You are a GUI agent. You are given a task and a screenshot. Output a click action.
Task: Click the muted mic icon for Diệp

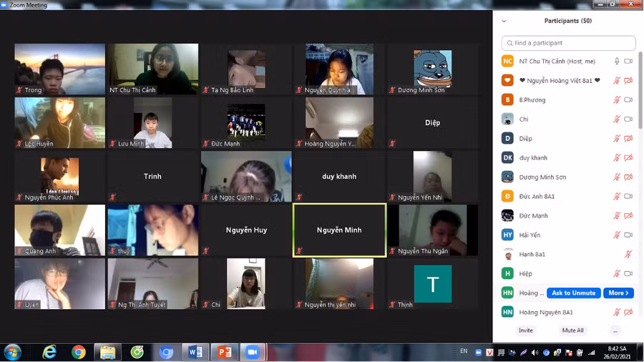point(617,139)
